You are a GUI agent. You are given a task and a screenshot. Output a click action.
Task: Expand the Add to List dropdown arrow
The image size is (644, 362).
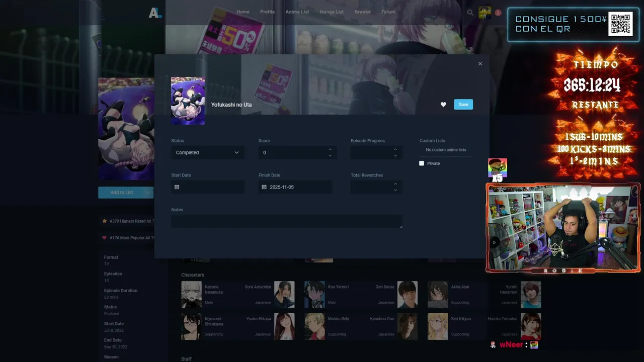pos(148,193)
